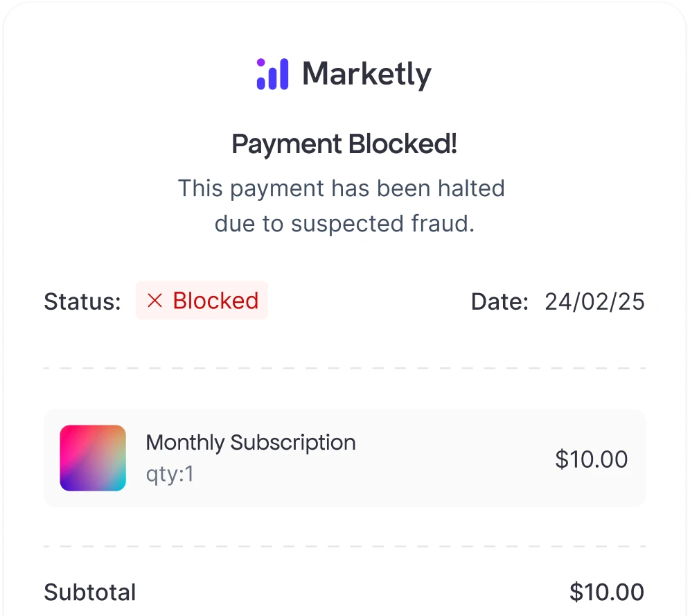This screenshot has height=616, width=690.
Task: Click the Marketly wordmark
Action: coord(367,74)
